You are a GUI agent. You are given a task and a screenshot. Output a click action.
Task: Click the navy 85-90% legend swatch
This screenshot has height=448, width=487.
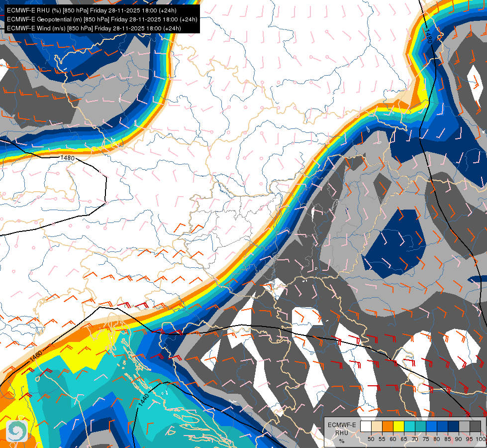click(454, 426)
